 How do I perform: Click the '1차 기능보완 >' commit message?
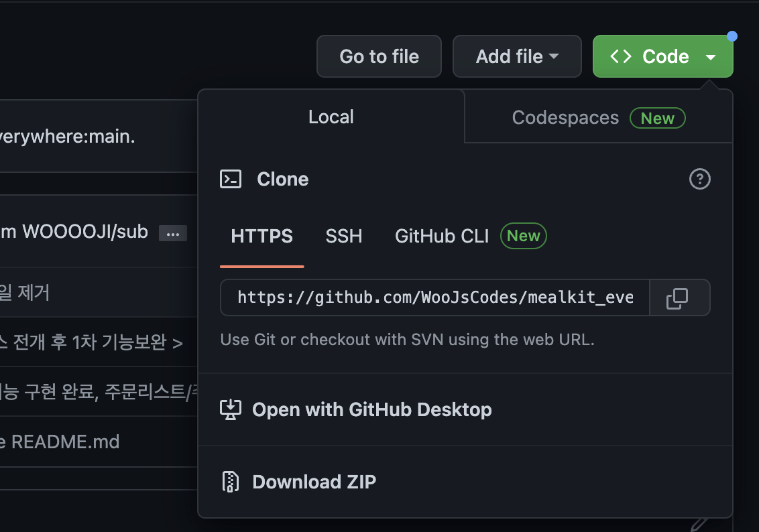[91, 342]
